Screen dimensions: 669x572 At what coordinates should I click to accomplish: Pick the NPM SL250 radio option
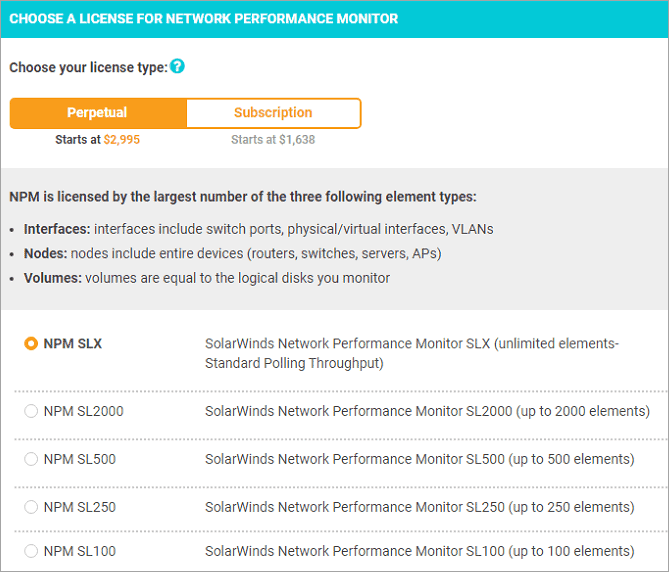point(31,507)
